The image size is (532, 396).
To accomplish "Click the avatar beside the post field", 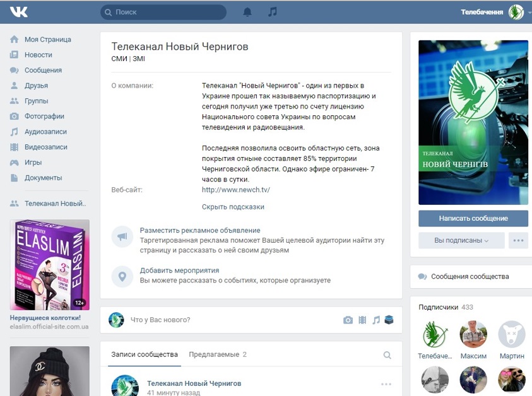I will (116, 320).
